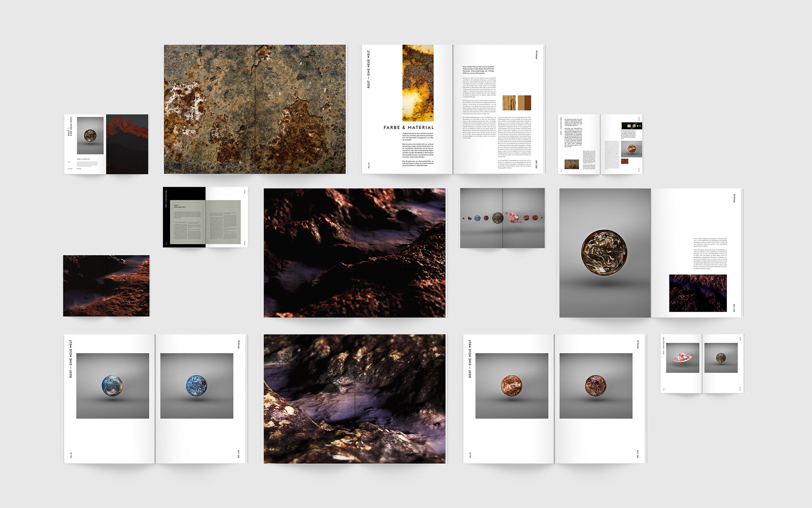This screenshot has width=812, height=508.
Task: Click the "FARBE & MATERIAL" heading
Action: 409,127
